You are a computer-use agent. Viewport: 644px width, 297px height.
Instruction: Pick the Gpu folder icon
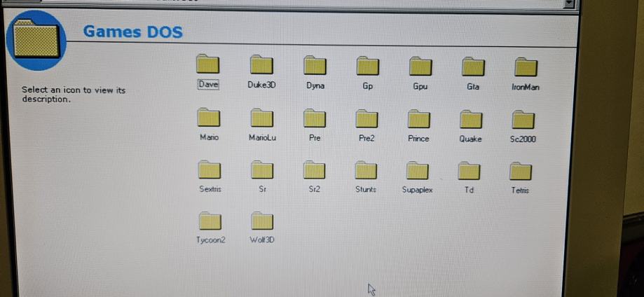click(x=420, y=66)
